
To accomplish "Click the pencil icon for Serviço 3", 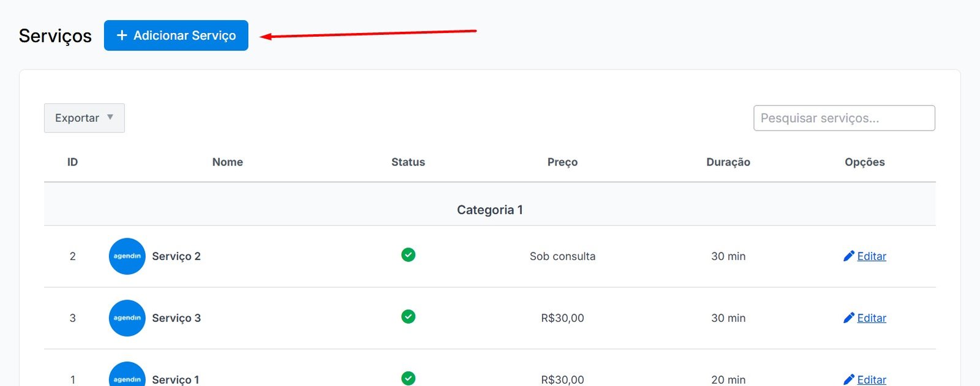I will pyautogui.click(x=848, y=318).
